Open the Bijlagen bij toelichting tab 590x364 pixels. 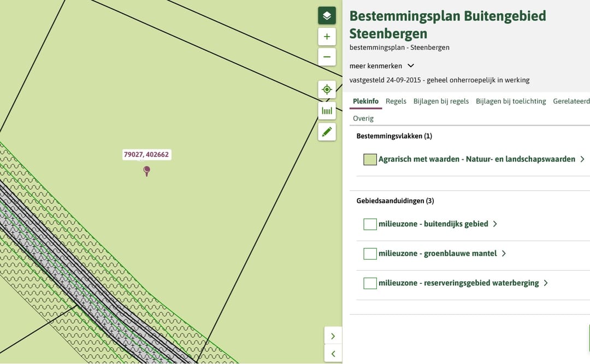click(x=510, y=101)
